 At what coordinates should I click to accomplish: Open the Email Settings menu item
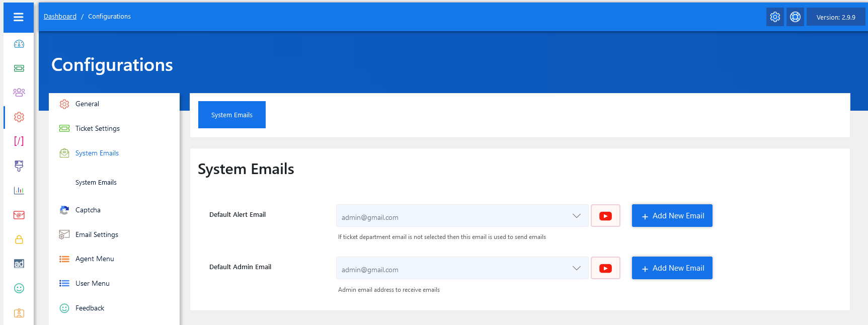tap(97, 234)
